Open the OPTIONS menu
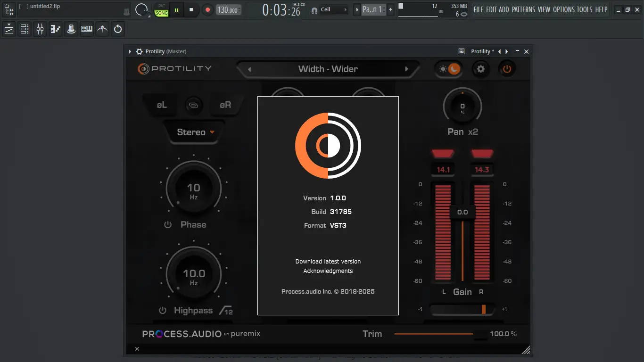 click(564, 9)
